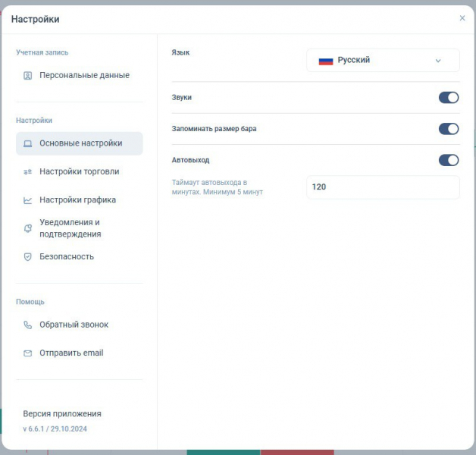Click the phone icon for Обратный звонок
This screenshot has height=455, width=476.
tap(27, 325)
